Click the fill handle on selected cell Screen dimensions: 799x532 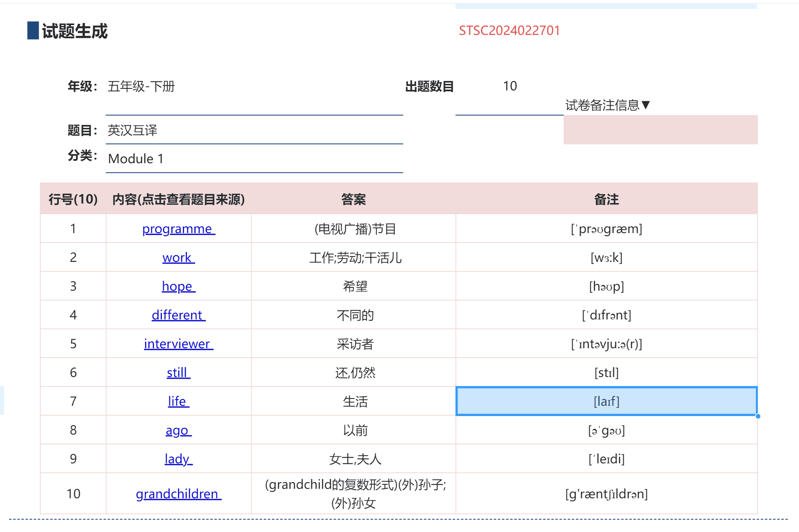click(758, 416)
